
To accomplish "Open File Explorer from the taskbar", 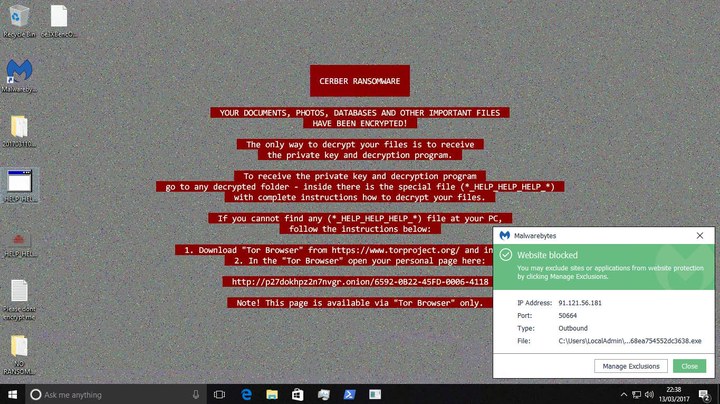I will (x=272, y=394).
